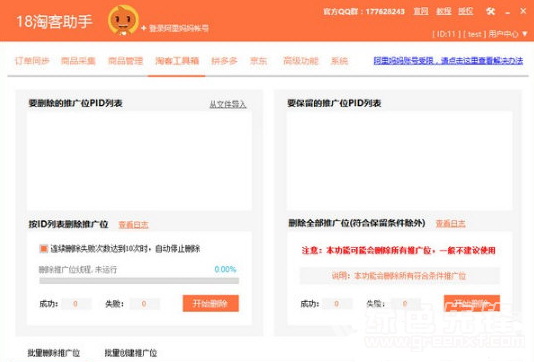Image resolution: width=534 pixels, height=362 pixels.
Task: Click in the PID-to-keep list box
Action: pos(399,160)
